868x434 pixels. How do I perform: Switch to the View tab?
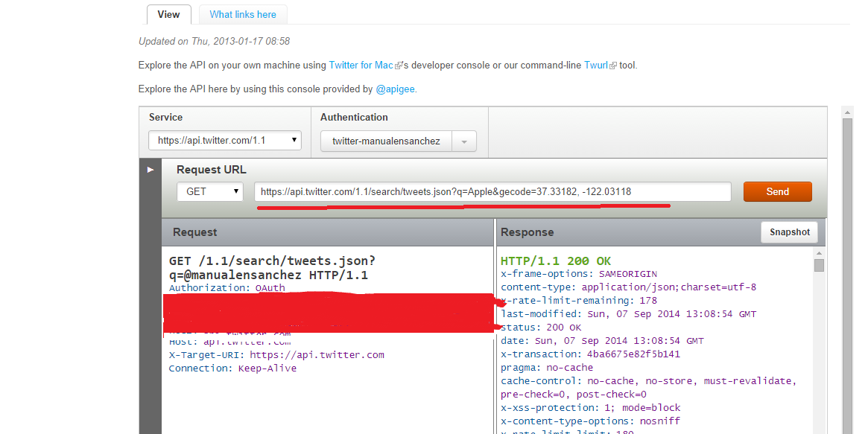(169, 14)
